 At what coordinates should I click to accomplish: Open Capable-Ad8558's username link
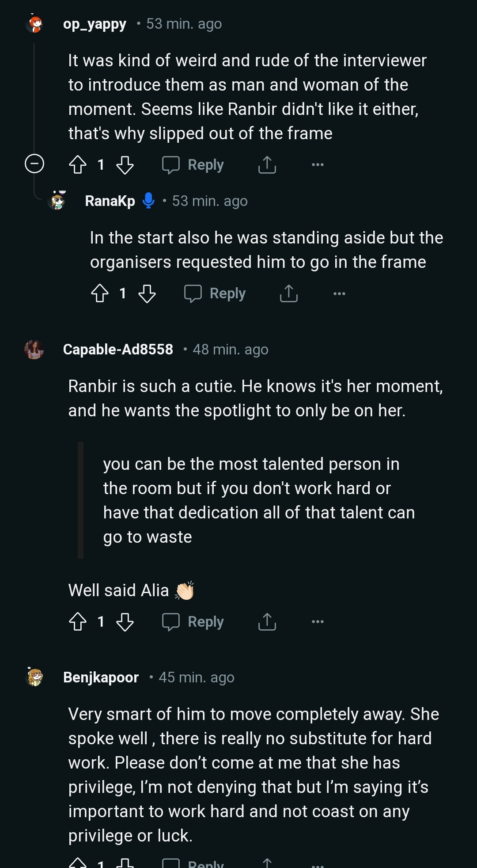[118, 350]
